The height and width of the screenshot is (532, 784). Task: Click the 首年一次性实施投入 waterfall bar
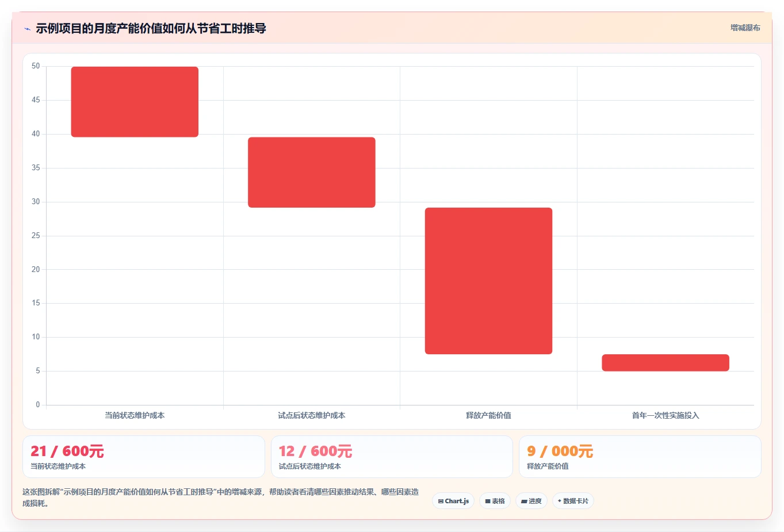point(666,363)
